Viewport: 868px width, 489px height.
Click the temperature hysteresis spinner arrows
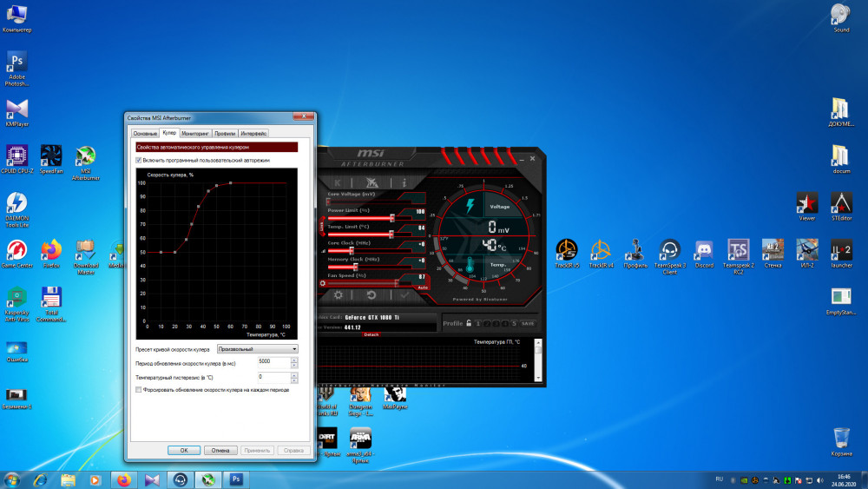click(x=295, y=378)
